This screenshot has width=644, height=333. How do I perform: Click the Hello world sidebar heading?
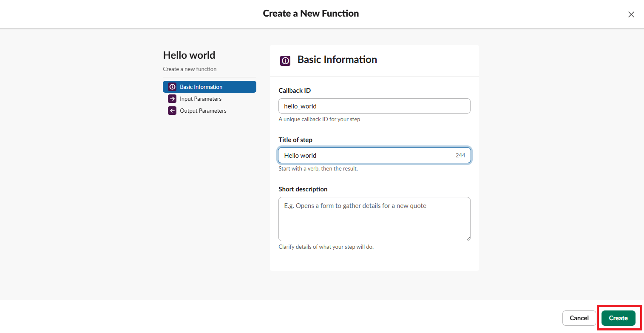click(189, 55)
